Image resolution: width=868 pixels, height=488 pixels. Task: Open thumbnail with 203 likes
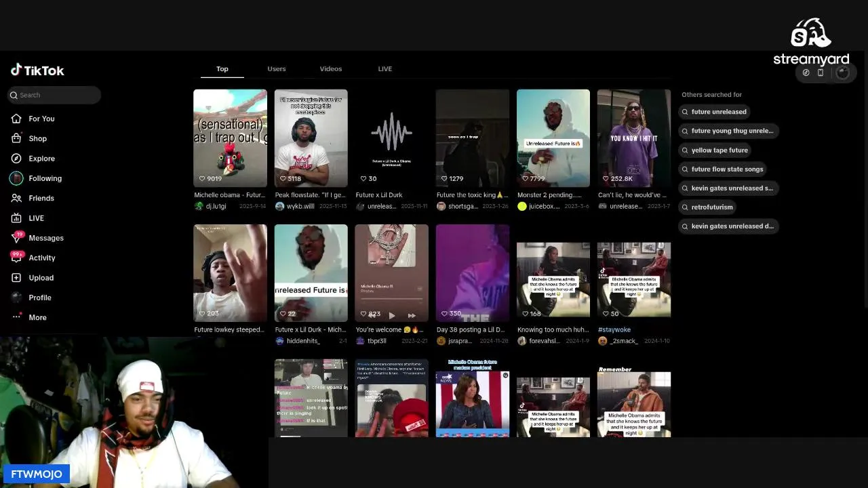pyautogui.click(x=230, y=273)
